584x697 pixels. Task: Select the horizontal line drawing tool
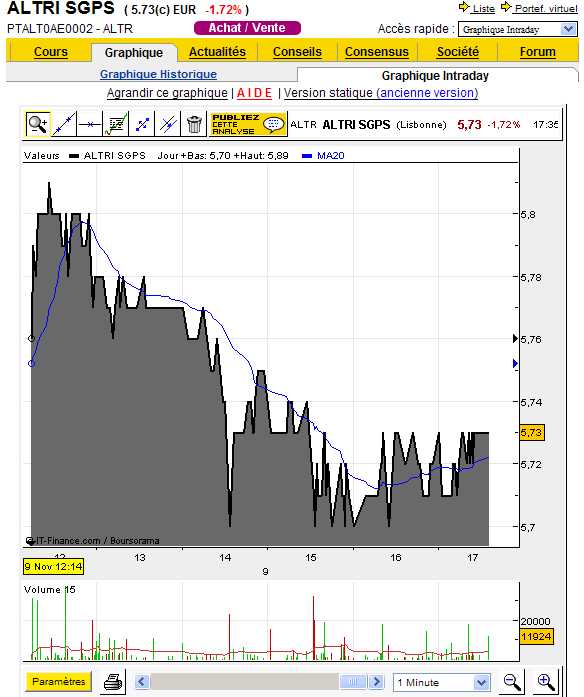point(90,124)
